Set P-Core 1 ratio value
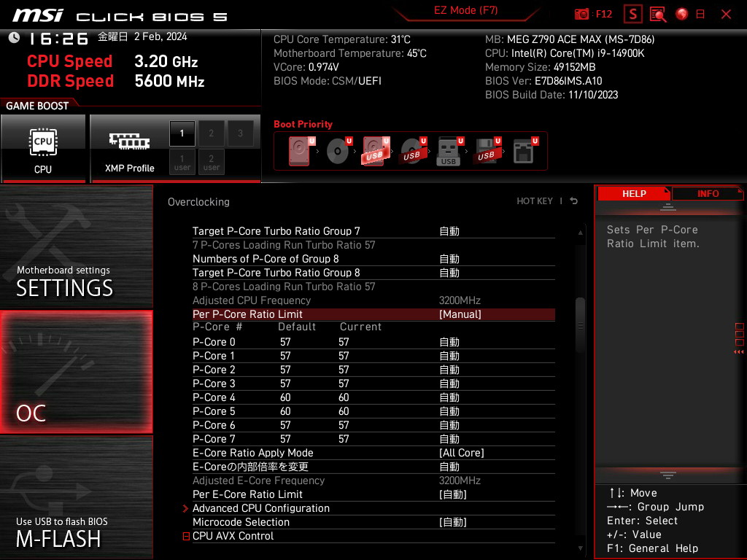The width and height of the screenshot is (747, 560). [x=449, y=356]
